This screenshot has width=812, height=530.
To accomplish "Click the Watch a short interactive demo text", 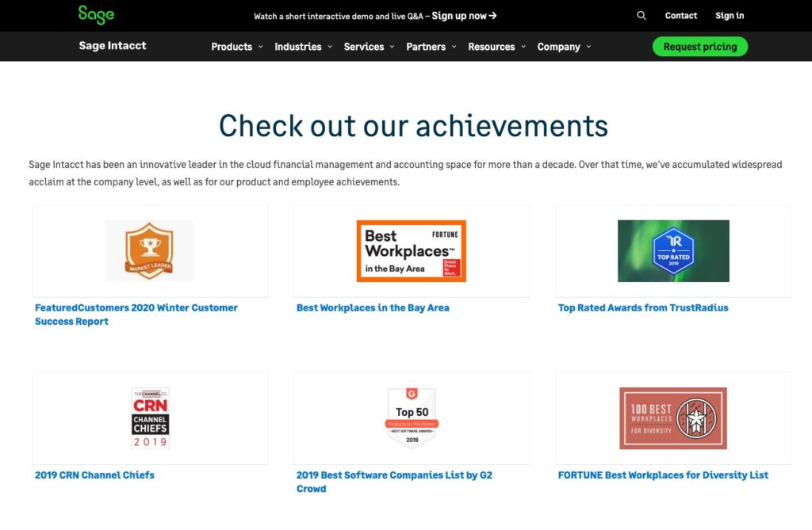I will click(x=339, y=16).
